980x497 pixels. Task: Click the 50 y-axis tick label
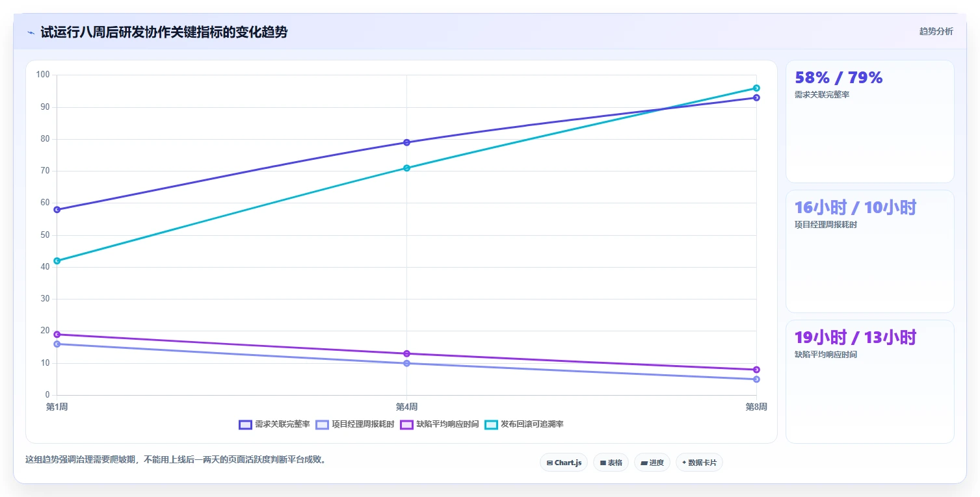(x=45, y=235)
